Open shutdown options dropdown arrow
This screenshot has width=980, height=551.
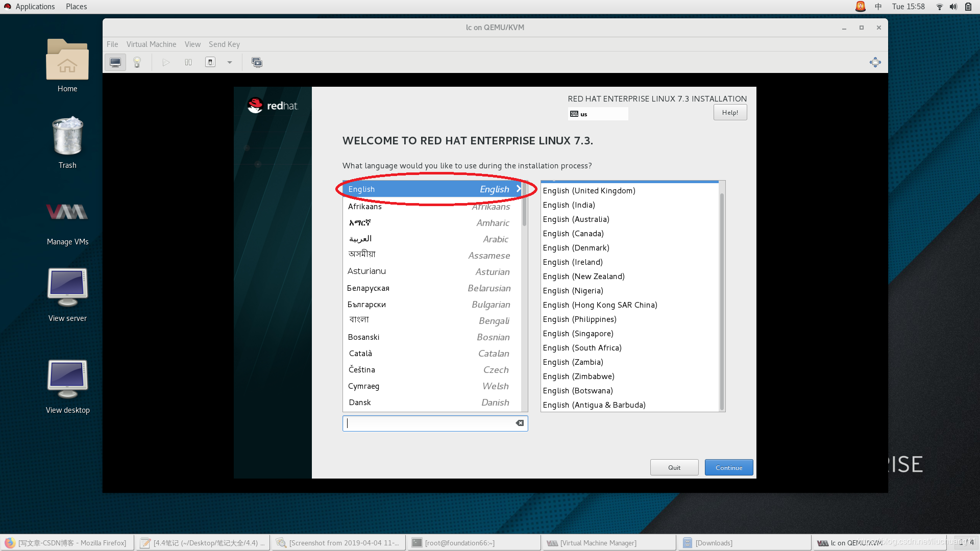230,62
